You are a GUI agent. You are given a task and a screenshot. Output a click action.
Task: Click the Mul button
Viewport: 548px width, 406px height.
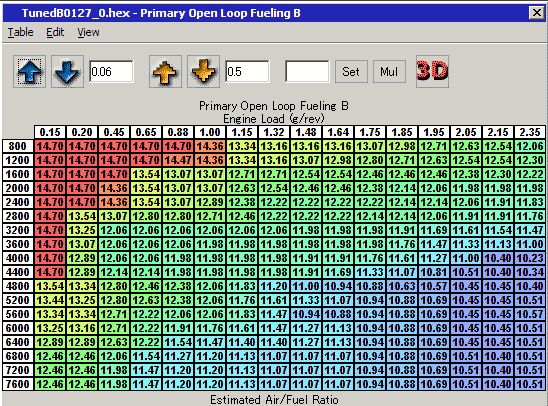[389, 72]
